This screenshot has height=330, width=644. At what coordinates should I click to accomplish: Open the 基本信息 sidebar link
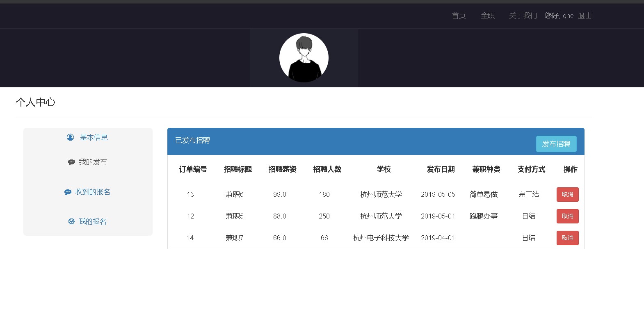94,137
